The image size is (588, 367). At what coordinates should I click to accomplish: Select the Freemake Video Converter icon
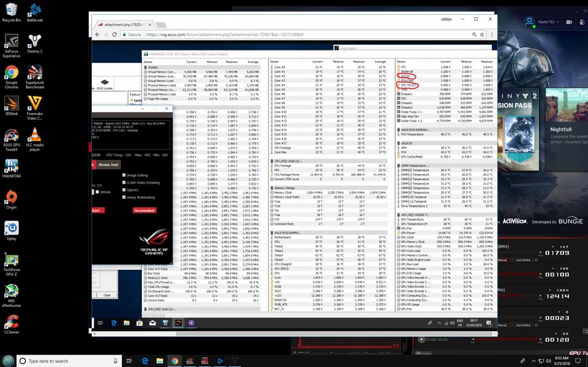pos(35,108)
